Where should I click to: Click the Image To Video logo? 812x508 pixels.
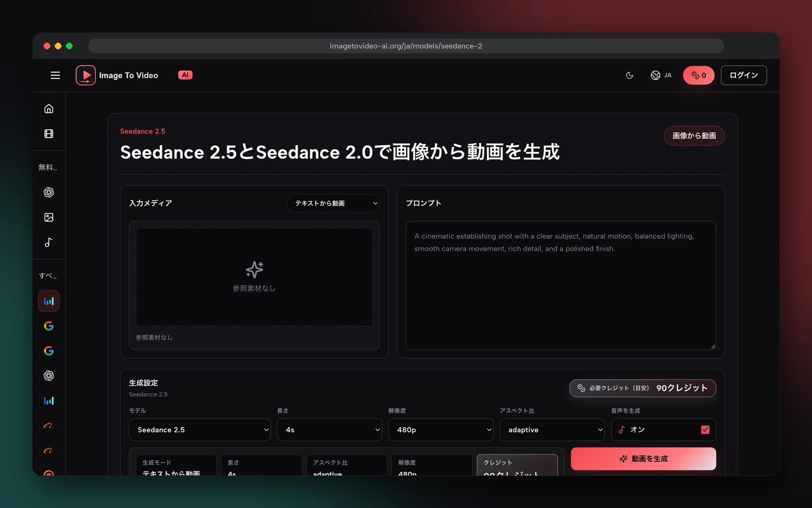(x=117, y=75)
